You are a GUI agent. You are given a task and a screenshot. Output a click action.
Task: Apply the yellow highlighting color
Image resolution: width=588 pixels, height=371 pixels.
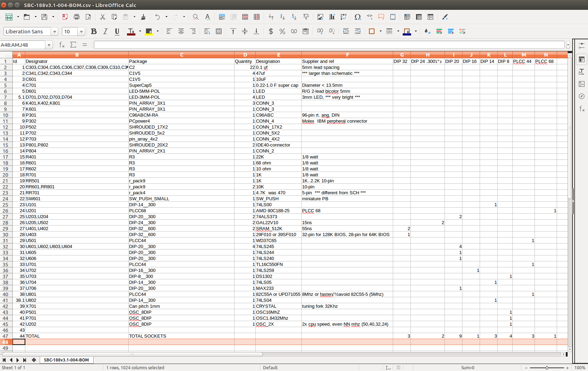tap(149, 31)
